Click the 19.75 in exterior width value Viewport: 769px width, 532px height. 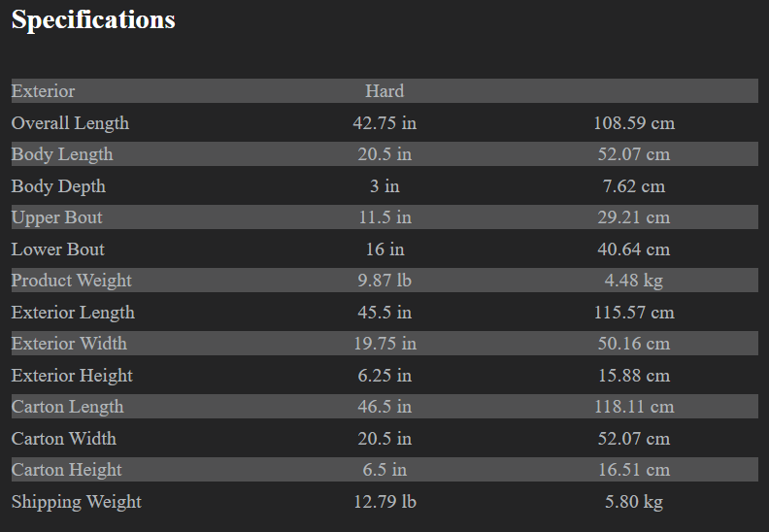(384, 344)
